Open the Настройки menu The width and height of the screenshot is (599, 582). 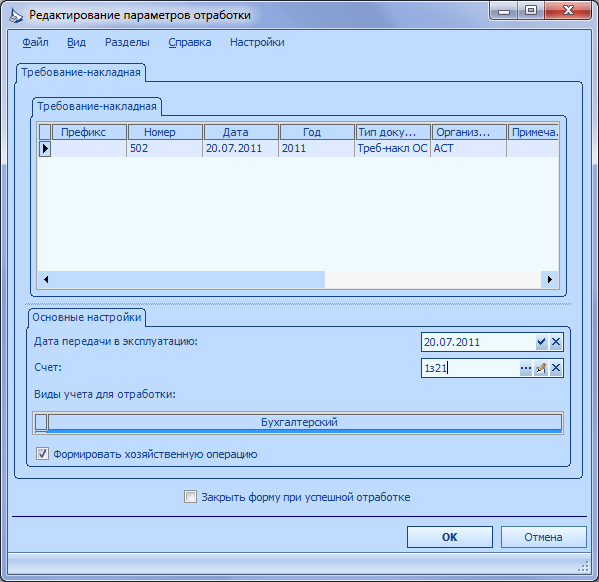(x=257, y=42)
